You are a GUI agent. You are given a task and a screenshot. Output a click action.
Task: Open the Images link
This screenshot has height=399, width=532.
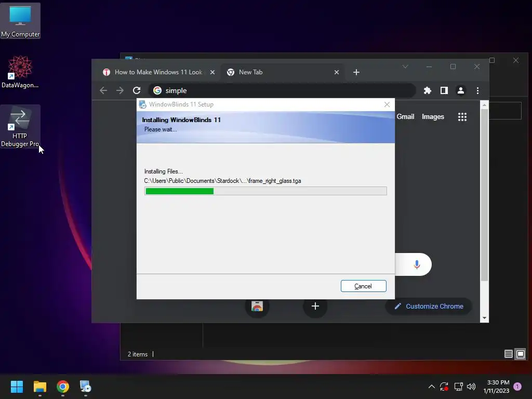coord(433,117)
